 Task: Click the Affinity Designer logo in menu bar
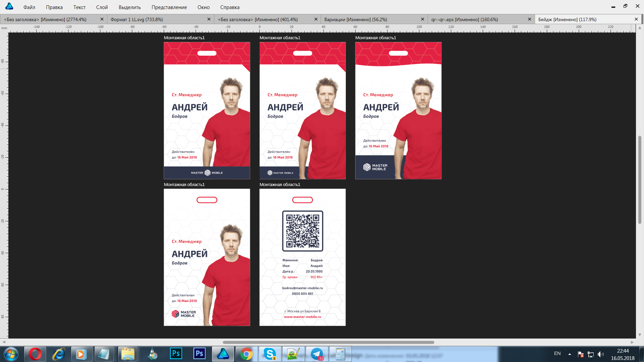coord(9,6)
